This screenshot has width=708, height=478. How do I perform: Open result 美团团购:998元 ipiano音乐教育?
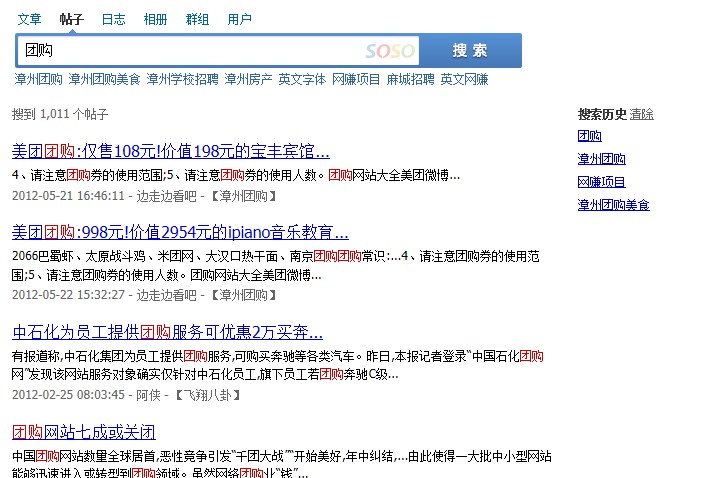(180, 232)
